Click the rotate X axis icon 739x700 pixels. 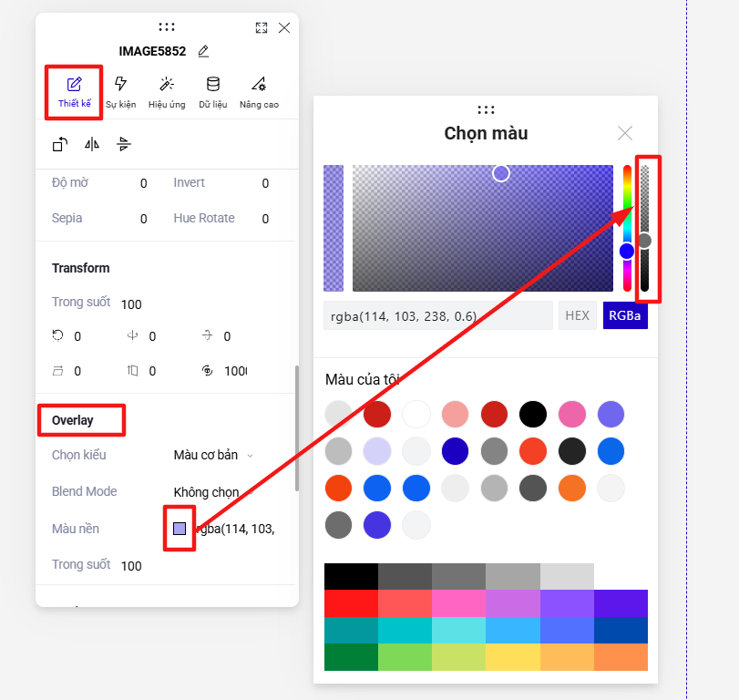208,335
